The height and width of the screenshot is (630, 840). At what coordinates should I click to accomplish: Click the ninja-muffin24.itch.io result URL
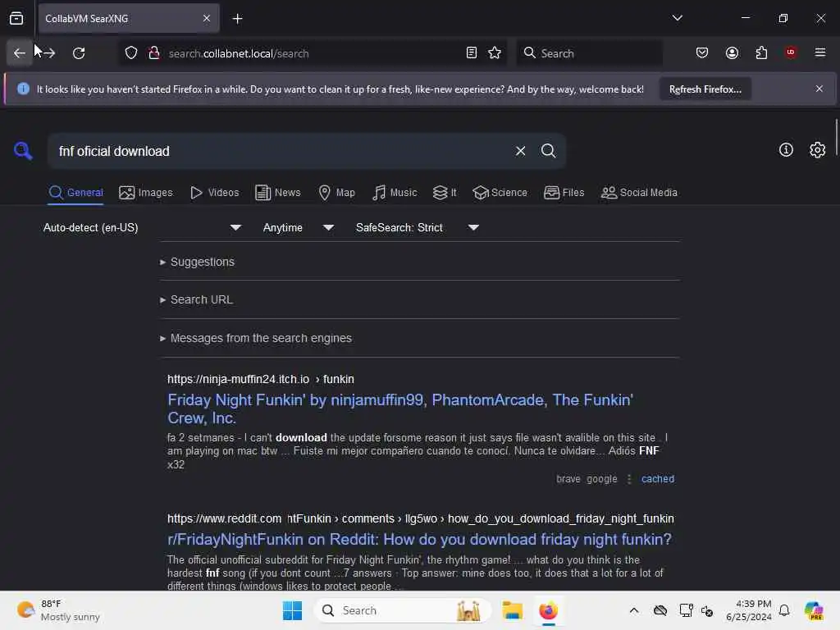tap(260, 379)
